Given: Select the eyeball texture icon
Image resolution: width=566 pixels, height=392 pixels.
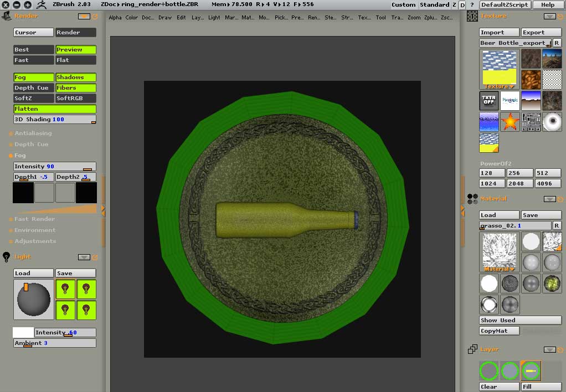Looking at the screenshot, I should coord(552,121).
